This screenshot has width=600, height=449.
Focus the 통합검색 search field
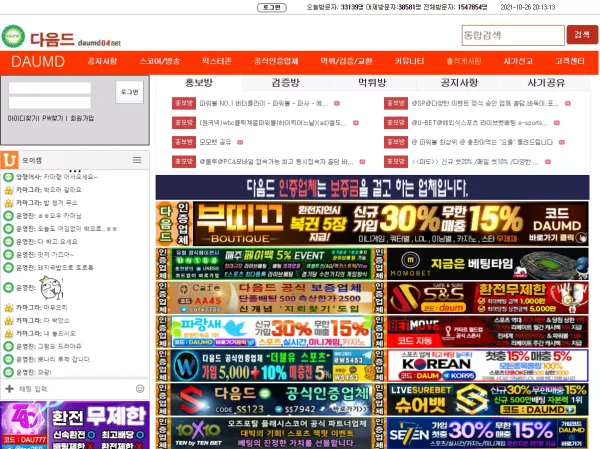pos(513,36)
